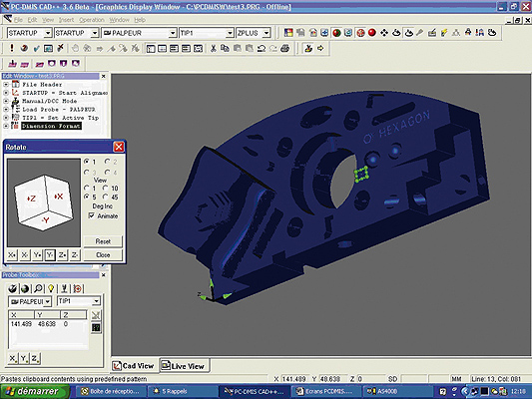Viewport: 532px width, 399px height.
Task: Click first pink icon in third toolbar row
Action: [x=13, y=64]
